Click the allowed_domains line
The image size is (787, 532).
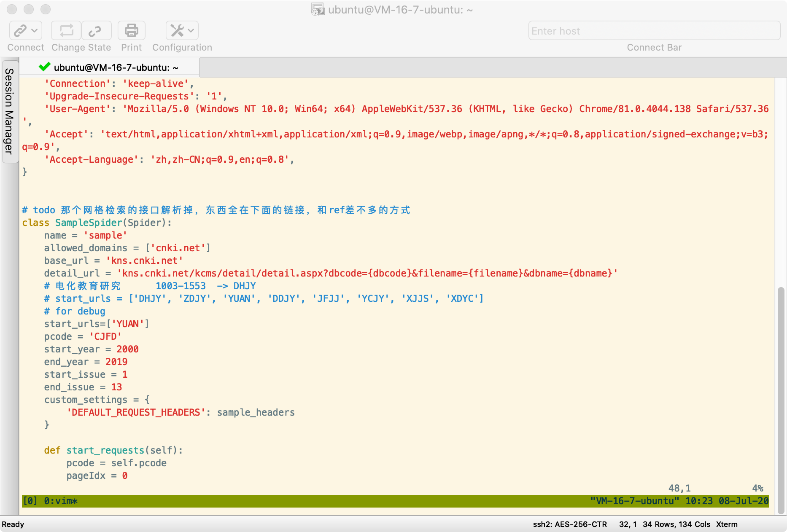(127, 248)
